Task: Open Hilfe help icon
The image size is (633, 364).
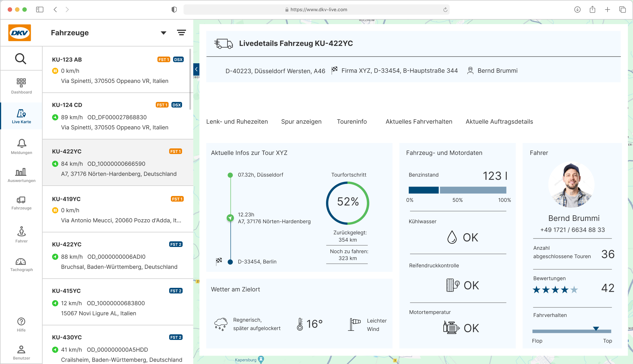Action: click(21, 325)
